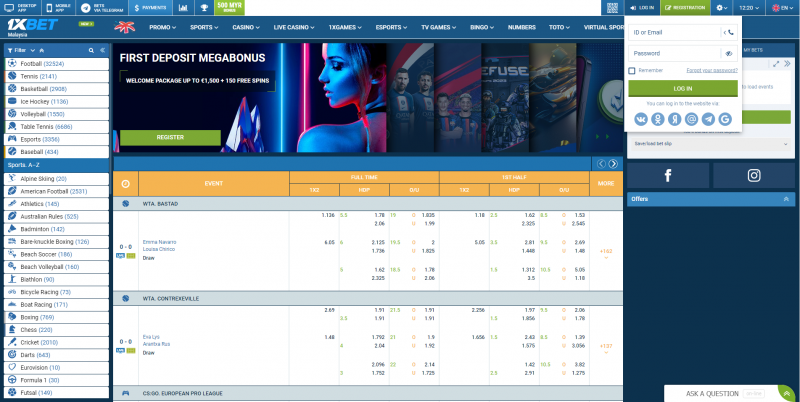Click the Facebook icon tile
Viewport: 800px width, 402px height.
[x=668, y=175]
